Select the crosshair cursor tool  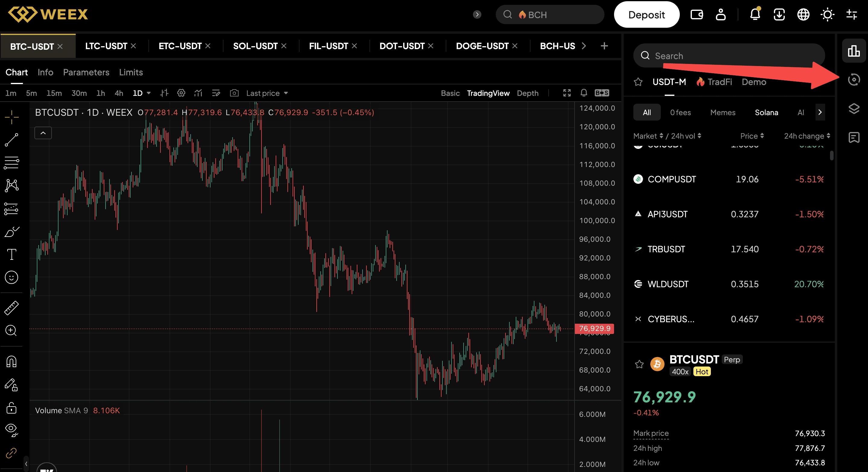click(x=11, y=117)
